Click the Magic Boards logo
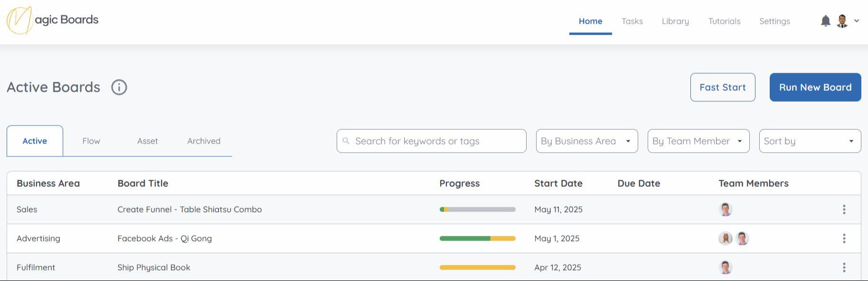This screenshot has width=868, height=281. 52,20
